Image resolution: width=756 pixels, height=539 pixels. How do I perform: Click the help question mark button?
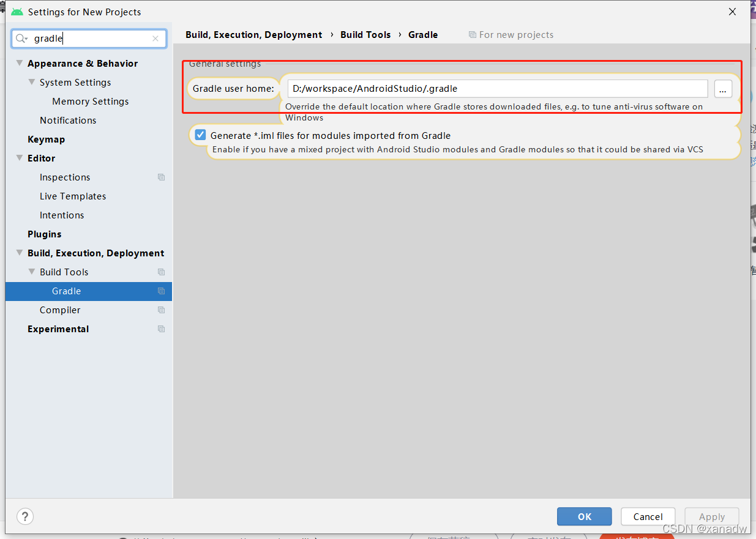point(25,516)
